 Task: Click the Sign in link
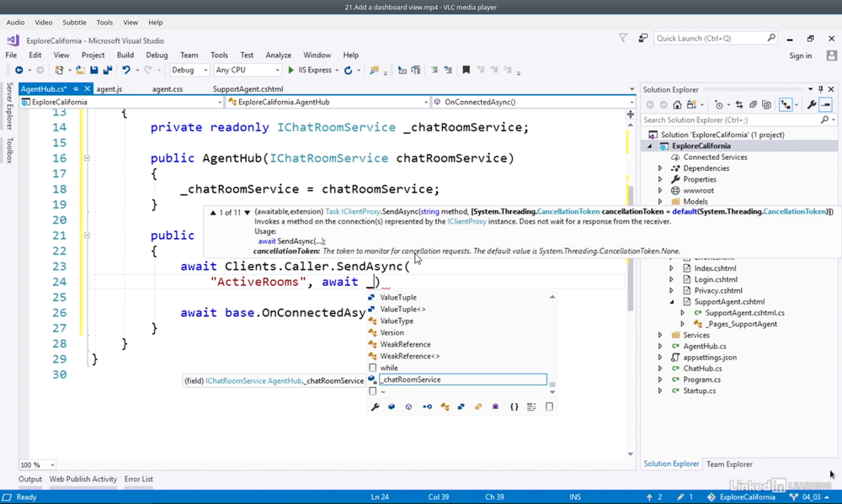(800, 56)
